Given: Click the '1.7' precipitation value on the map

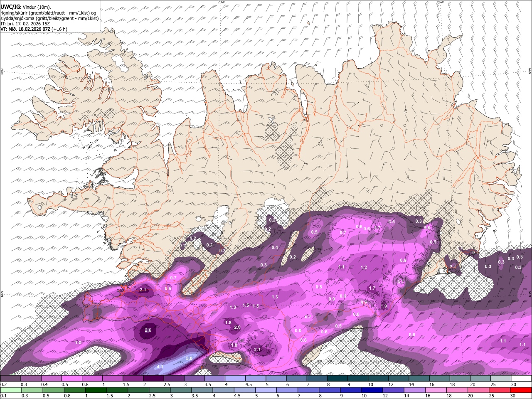Looking at the screenshot, I should click(x=372, y=288).
